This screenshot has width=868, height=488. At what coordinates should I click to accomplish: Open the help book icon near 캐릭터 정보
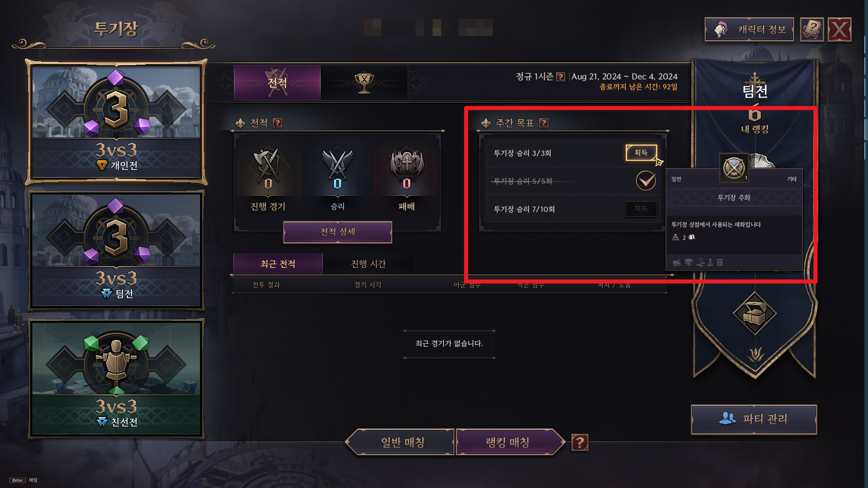click(812, 30)
